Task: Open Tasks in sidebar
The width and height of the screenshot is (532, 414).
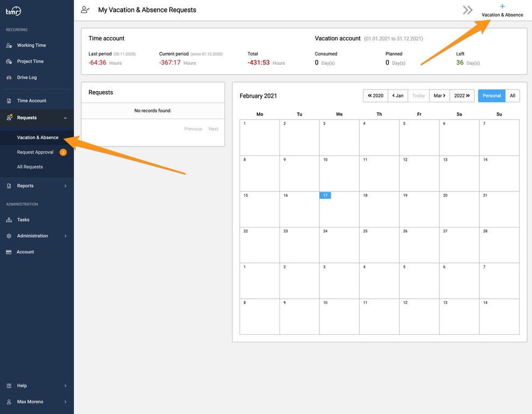Action: (23, 220)
